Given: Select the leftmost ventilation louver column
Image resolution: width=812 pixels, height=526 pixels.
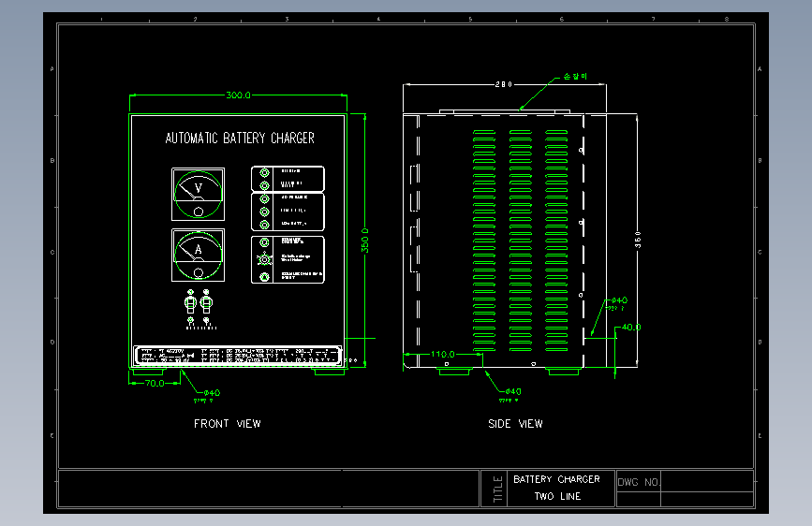Looking at the screenshot, I should point(484,241).
